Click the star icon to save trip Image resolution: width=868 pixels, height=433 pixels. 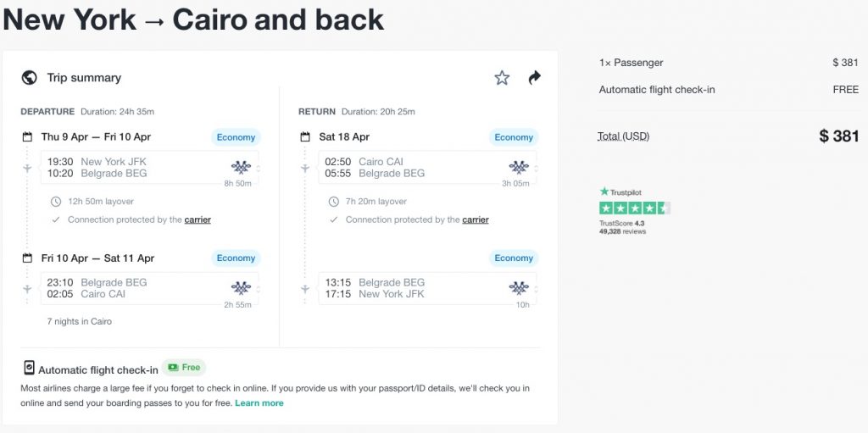tap(502, 78)
